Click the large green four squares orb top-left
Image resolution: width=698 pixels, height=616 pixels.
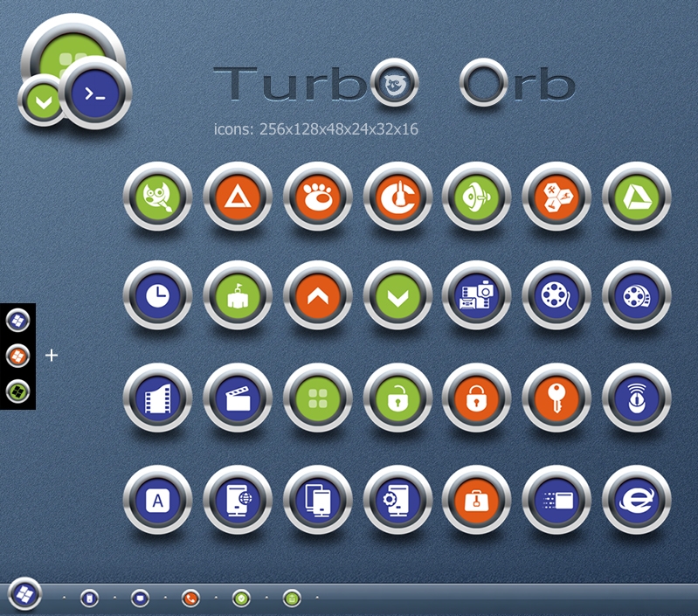72,45
